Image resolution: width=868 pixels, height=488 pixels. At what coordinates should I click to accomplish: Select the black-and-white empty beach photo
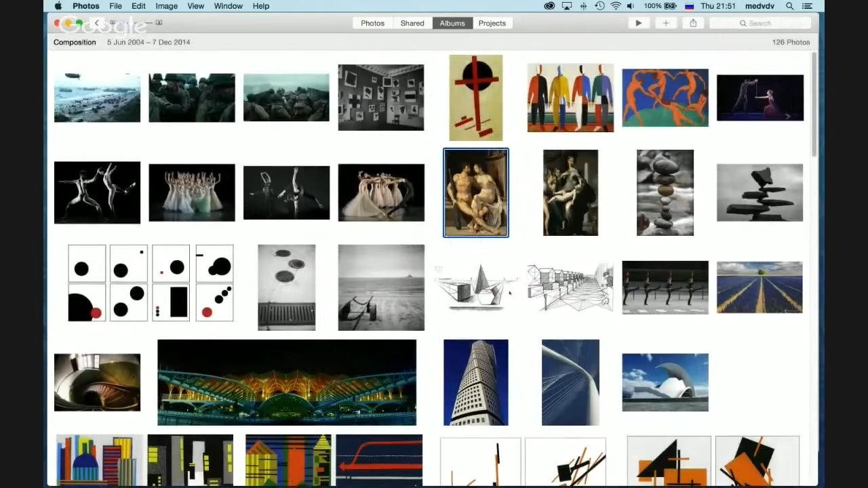381,287
